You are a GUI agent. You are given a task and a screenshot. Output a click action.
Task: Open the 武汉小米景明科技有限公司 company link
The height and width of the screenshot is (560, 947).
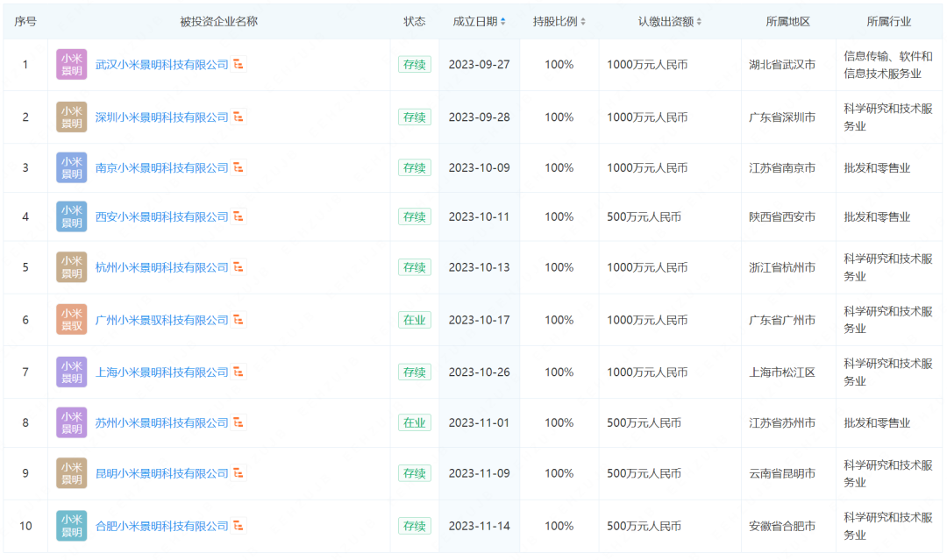coord(162,65)
